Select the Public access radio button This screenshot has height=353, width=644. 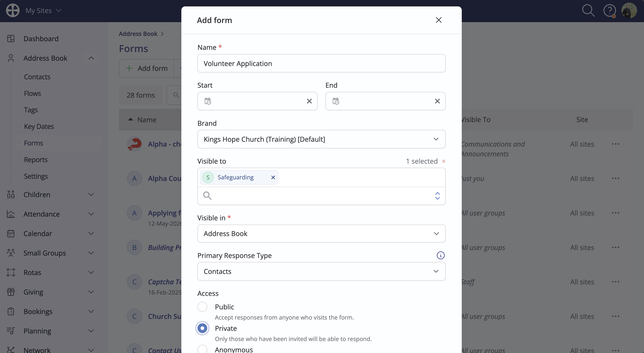[x=202, y=307]
